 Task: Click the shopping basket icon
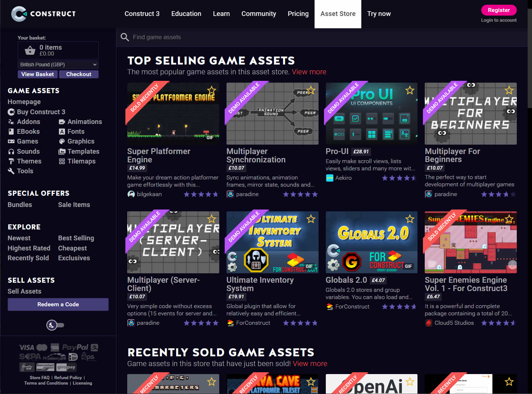click(29, 50)
